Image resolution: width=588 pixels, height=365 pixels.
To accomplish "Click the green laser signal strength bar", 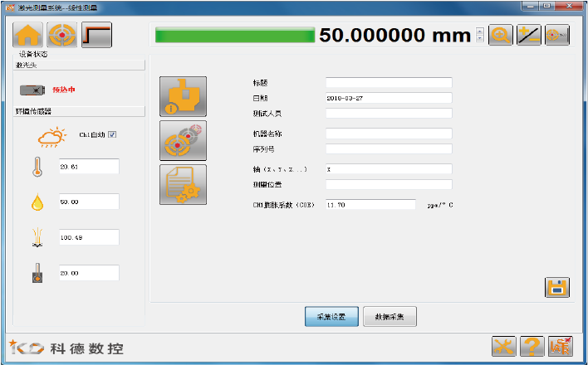I will click(234, 36).
